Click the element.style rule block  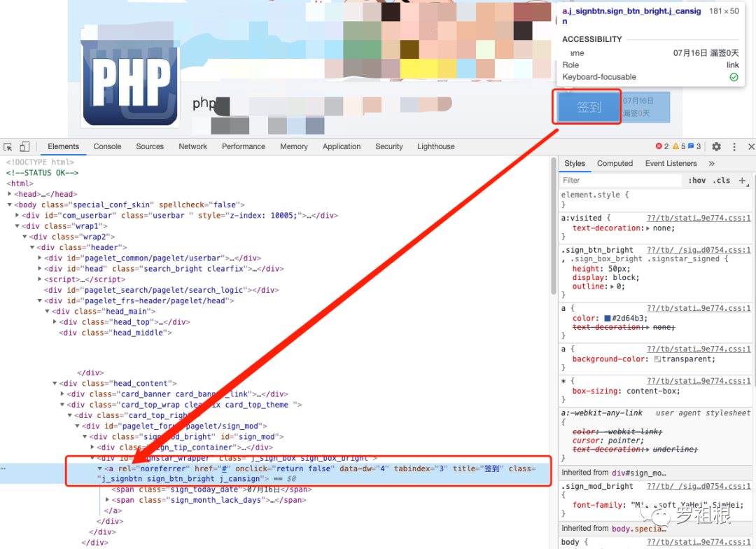pos(656,200)
